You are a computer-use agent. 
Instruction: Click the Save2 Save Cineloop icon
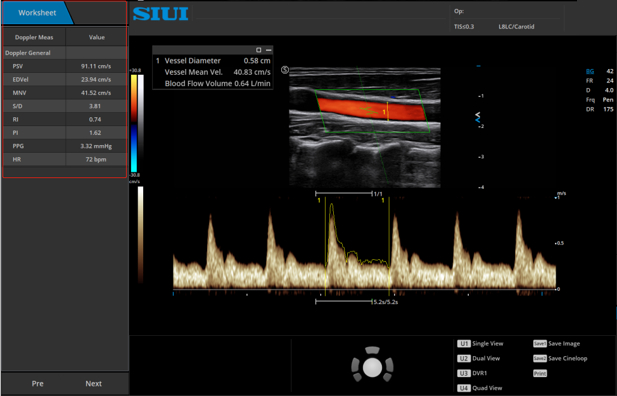pyautogui.click(x=540, y=358)
